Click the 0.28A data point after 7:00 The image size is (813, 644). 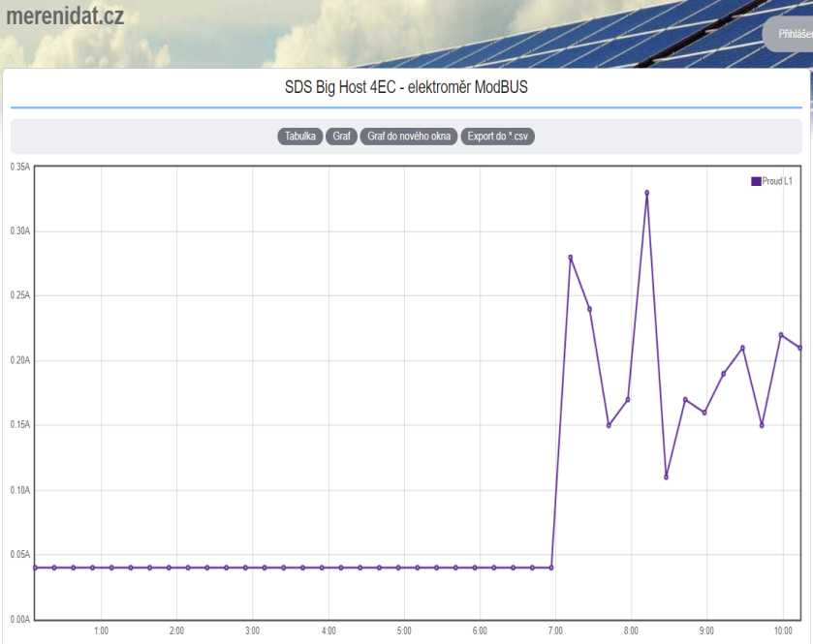click(571, 258)
